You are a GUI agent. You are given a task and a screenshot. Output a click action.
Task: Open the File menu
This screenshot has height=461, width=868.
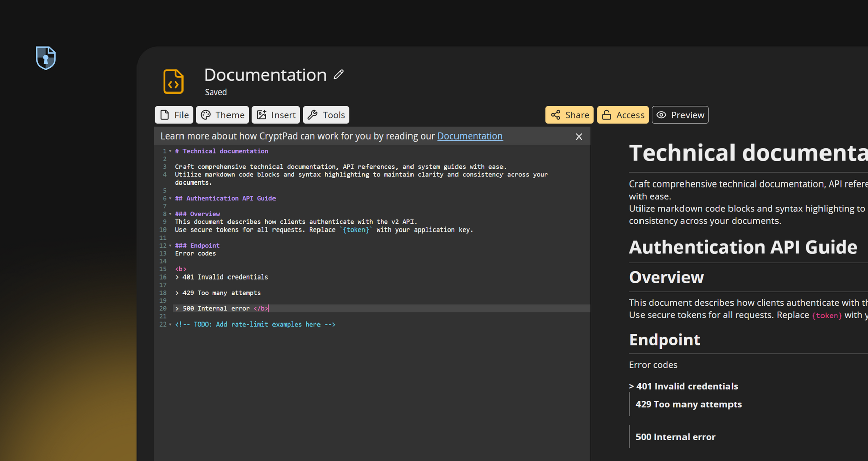[173, 115]
